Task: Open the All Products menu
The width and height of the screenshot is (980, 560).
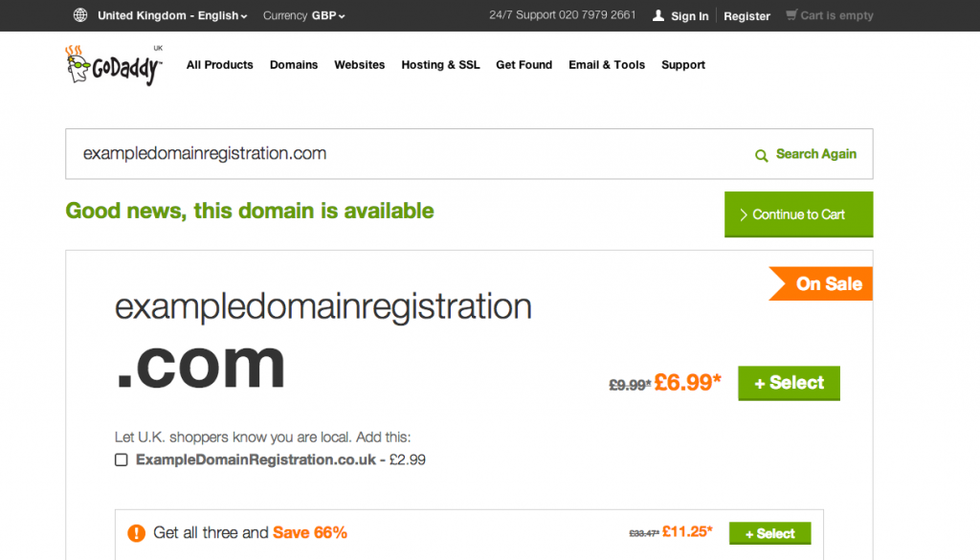Action: point(219,65)
